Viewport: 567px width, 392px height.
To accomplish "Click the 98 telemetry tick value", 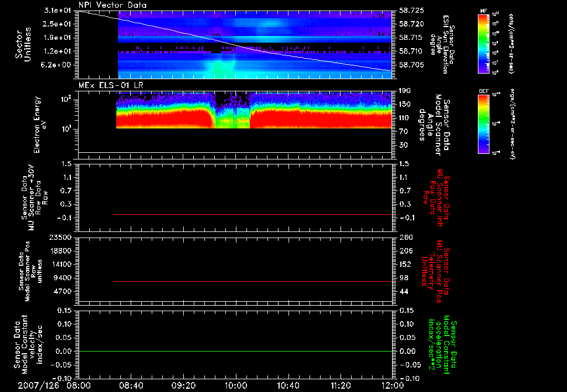I will click(404, 278).
